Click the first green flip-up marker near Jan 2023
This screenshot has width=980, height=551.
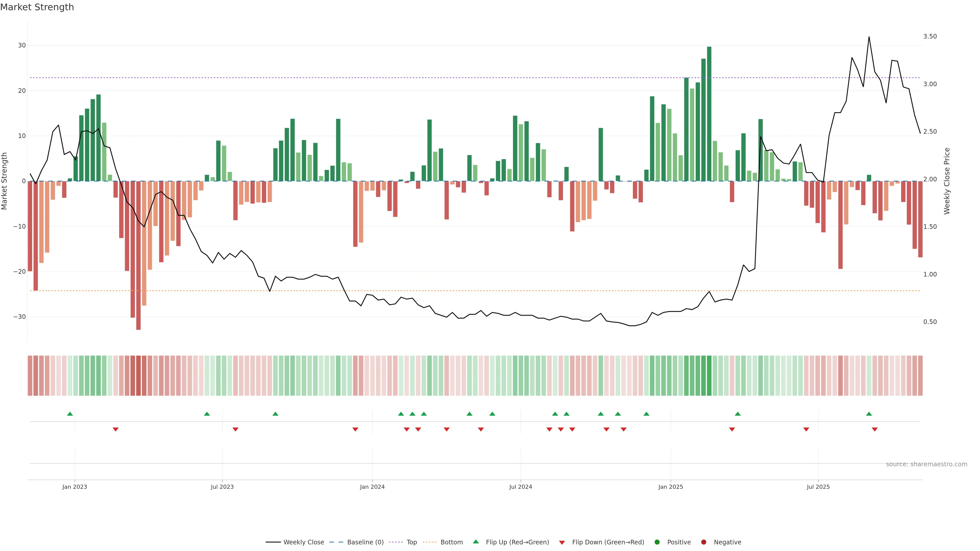(x=70, y=414)
